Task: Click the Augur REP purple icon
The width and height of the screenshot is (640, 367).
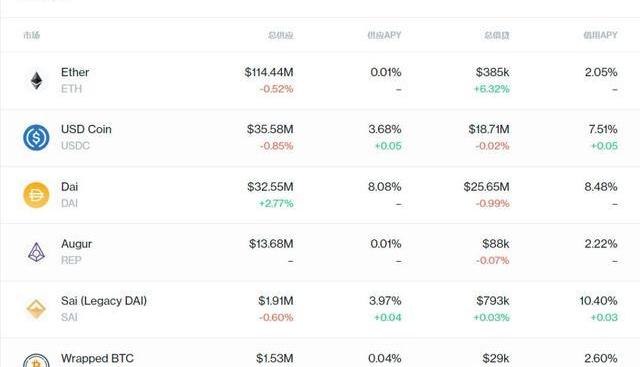Action: pyautogui.click(x=36, y=252)
